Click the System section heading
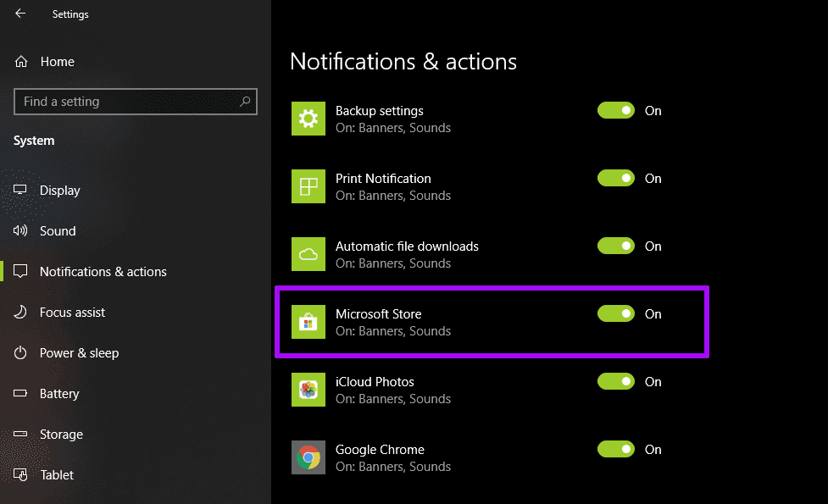The width and height of the screenshot is (828, 504). [x=34, y=141]
